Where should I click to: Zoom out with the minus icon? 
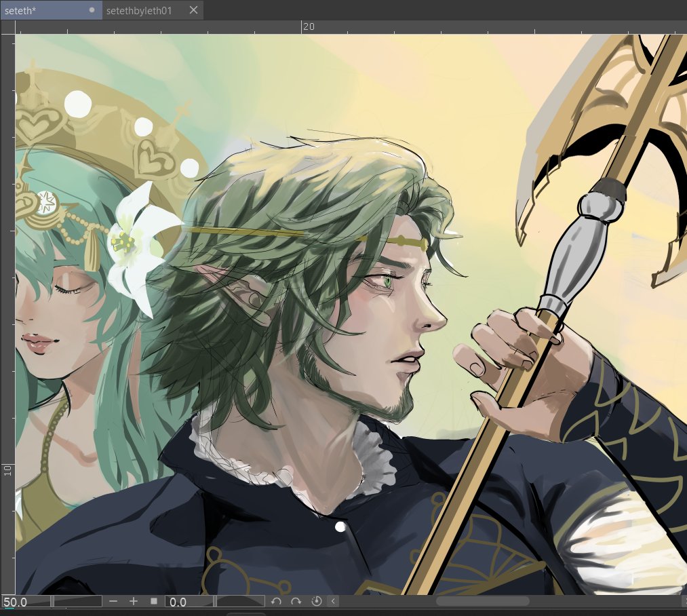[113, 601]
